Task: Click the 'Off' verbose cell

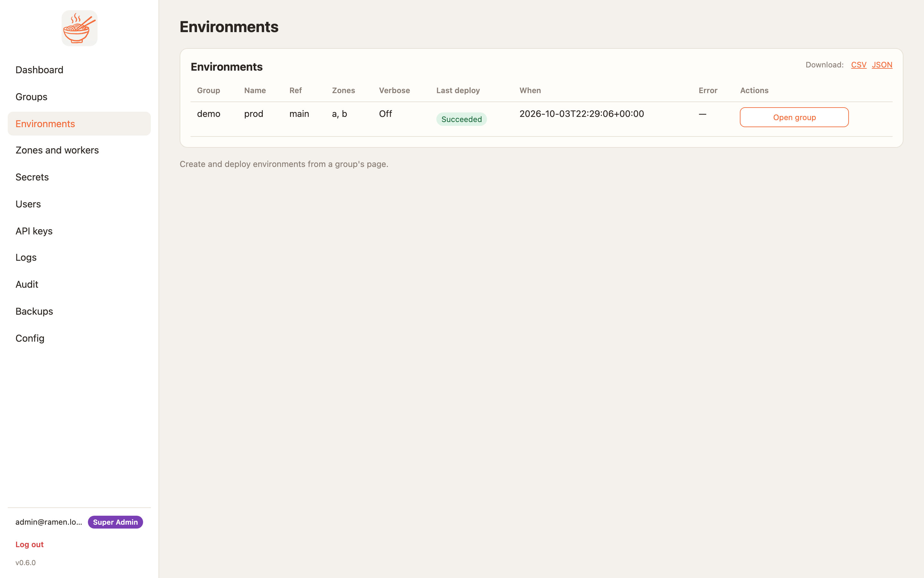Action: (385, 114)
